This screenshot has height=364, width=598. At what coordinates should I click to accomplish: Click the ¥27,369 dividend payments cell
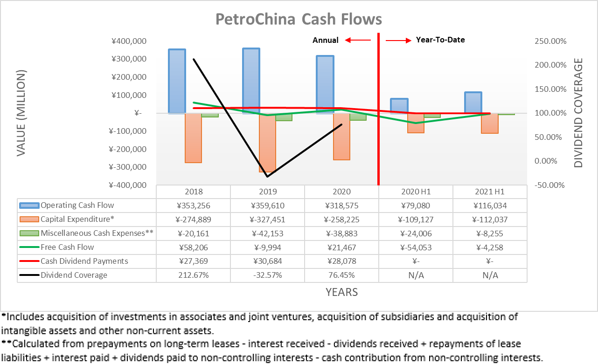(194, 261)
